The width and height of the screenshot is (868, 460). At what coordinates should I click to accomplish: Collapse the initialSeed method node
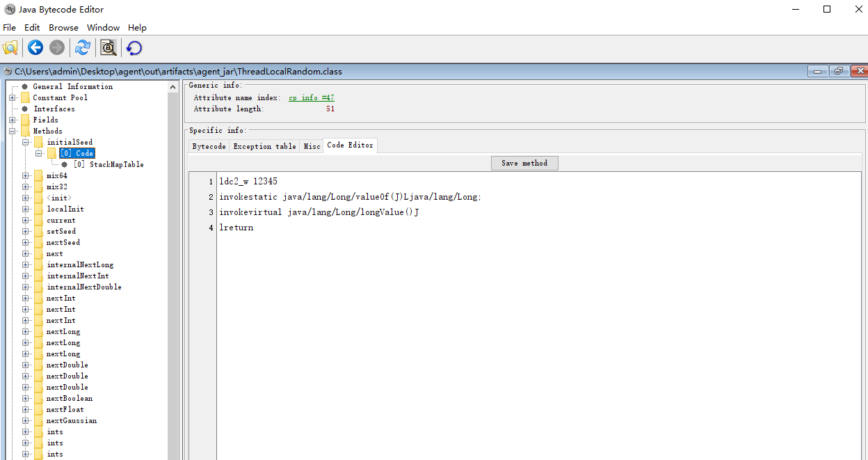click(x=26, y=142)
